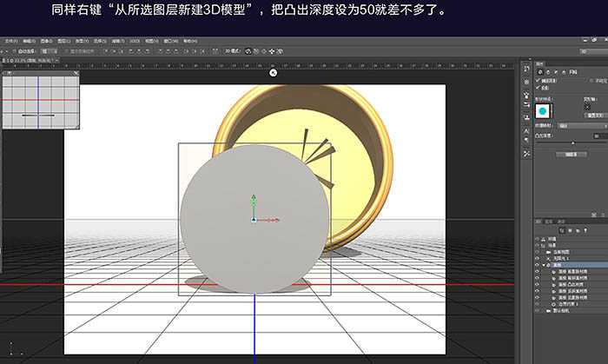Click the first icon in the collapsed panel dock
The height and width of the screenshot is (364, 608).
coord(526,69)
